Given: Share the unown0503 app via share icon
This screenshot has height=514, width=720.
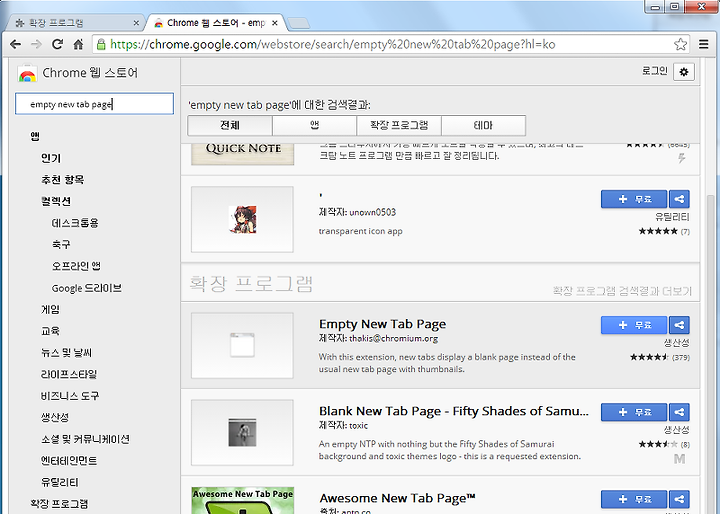Looking at the screenshot, I should (679, 199).
